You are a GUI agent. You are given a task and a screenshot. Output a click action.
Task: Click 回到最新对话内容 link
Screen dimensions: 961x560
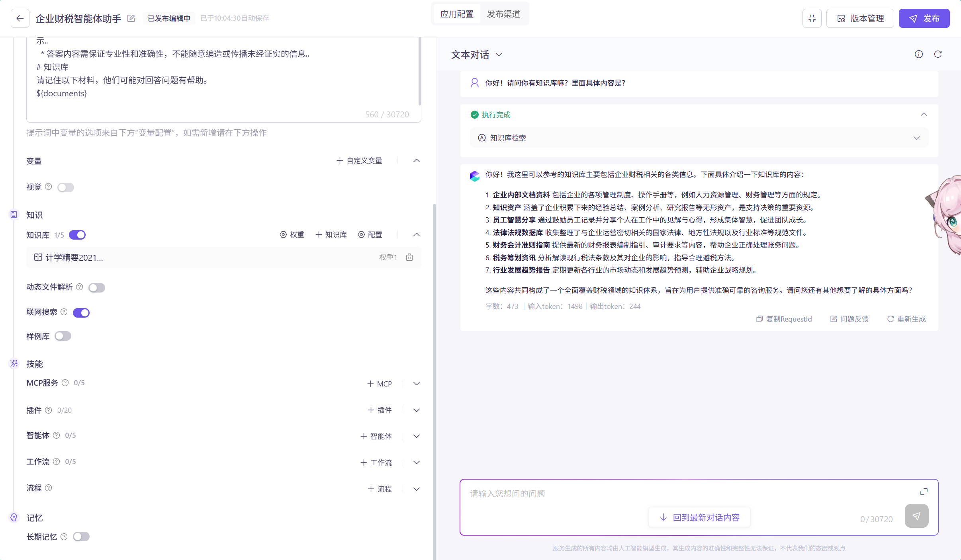point(699,517)
